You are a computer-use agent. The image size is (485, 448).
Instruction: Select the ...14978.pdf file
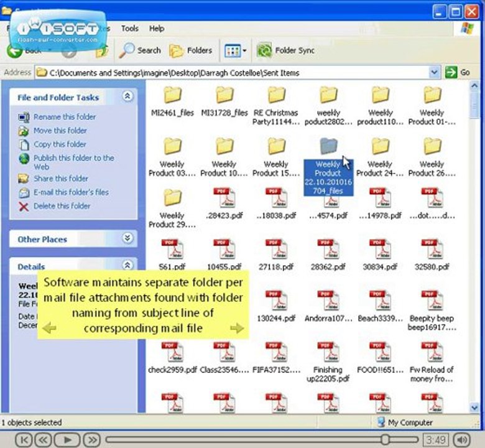tap(380, 203)
